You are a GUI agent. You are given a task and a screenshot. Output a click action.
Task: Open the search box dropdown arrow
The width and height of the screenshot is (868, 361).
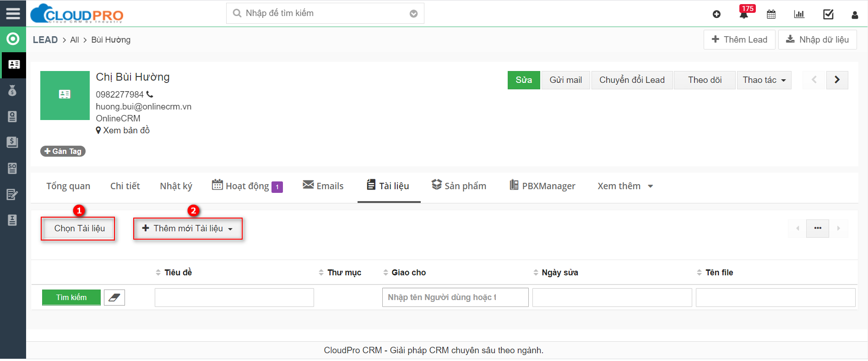(x=413, y=14)
